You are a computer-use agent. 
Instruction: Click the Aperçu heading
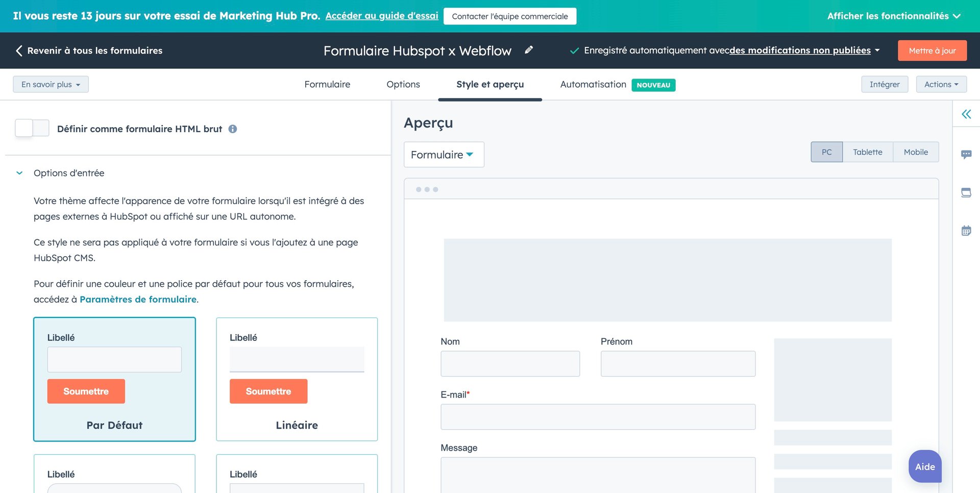coord(428,123)
